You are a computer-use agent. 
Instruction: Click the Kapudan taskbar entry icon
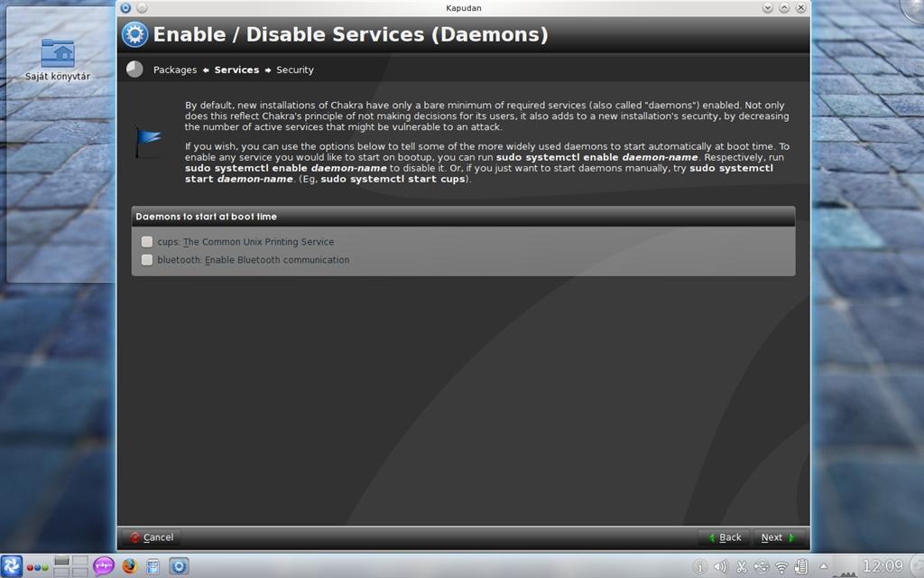coord(180,566)
